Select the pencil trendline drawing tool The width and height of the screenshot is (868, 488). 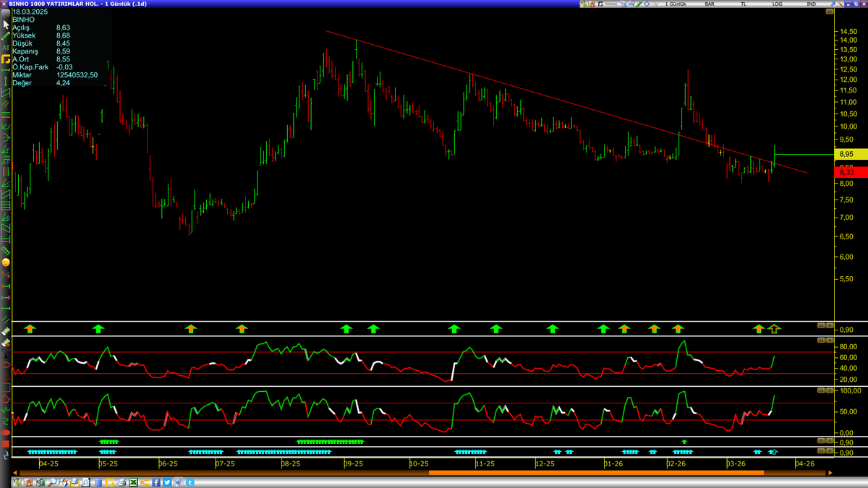tap(6, 36)
